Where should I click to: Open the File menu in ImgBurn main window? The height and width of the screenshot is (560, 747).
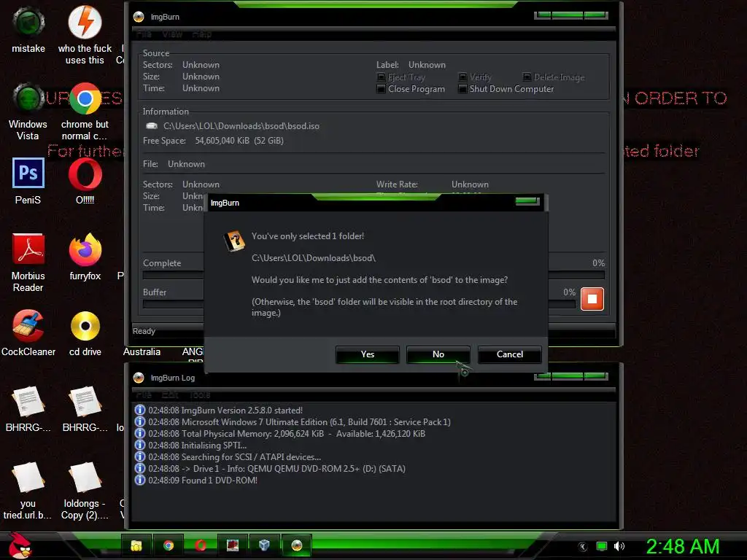(144, 34)
